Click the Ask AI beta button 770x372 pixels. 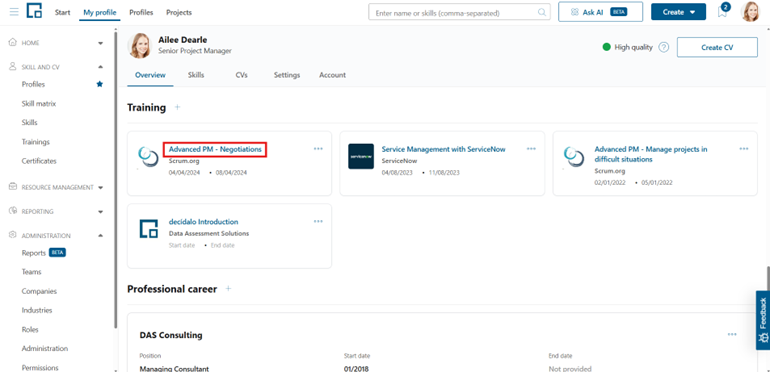(600, 12)
